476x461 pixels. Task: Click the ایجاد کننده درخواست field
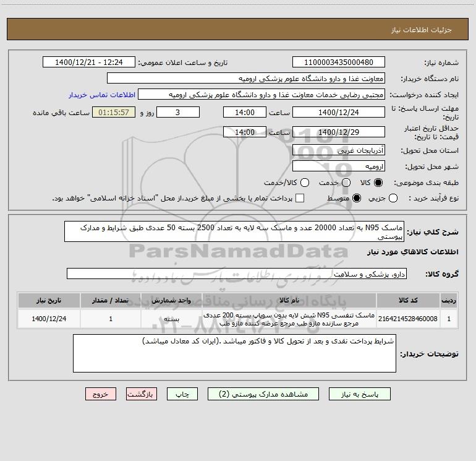click(261, 94)
